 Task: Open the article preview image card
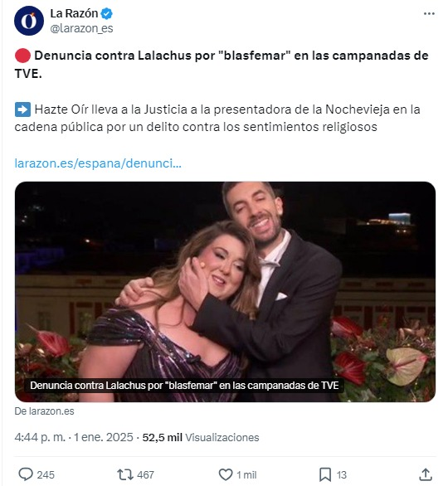[225, 292]
